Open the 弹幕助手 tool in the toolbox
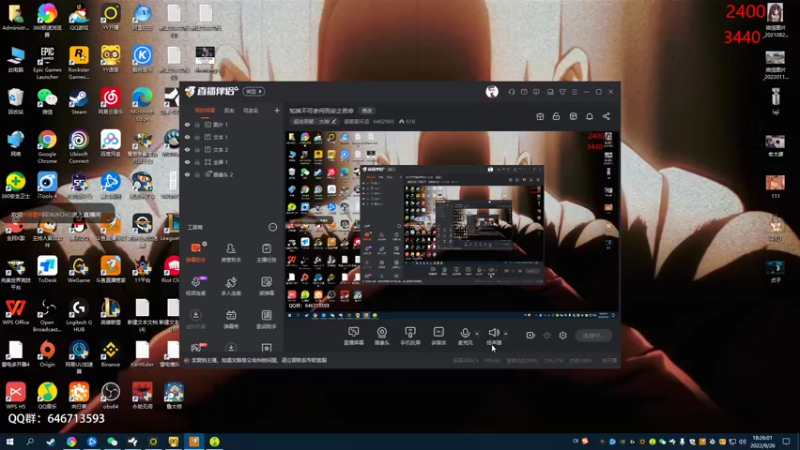Viewport: 800px width, 450px height. [x=196, y=252]
